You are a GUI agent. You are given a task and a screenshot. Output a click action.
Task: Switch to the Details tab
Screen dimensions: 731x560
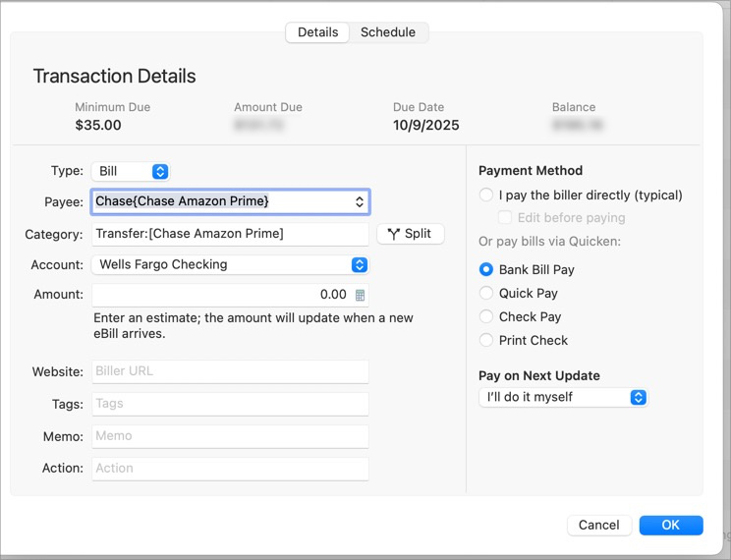tap(317, 32)
